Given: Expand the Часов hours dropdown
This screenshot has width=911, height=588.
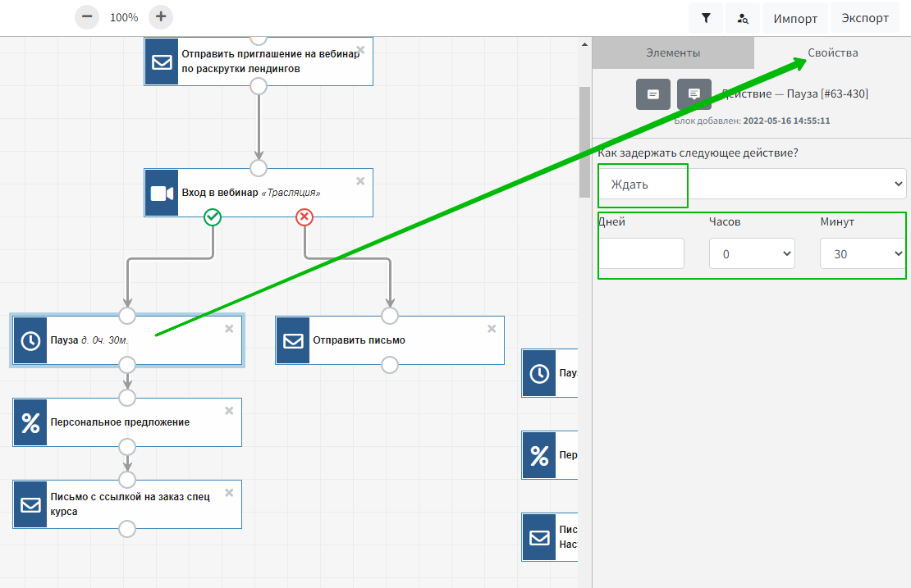Looking at the screenshot, I should point(752,254).
